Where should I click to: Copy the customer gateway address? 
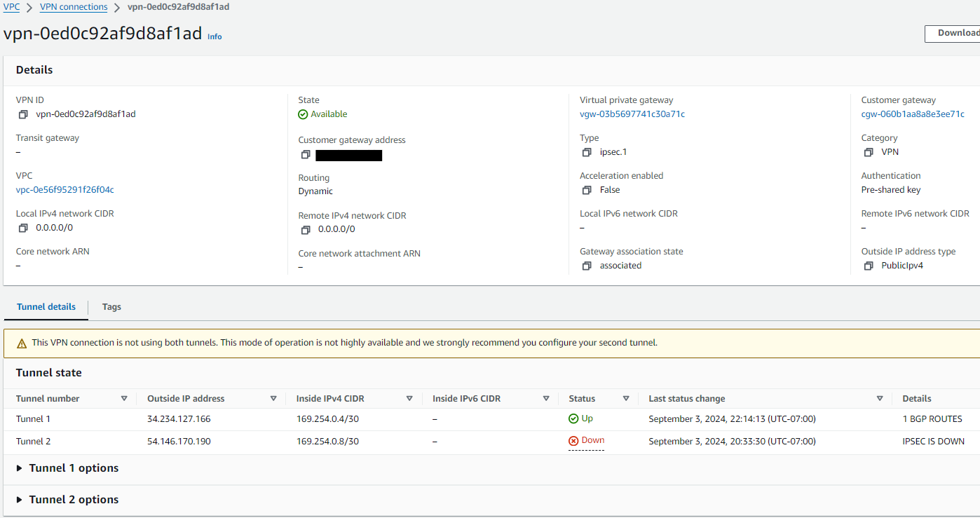pyautogui.click(x=305, y=155)
